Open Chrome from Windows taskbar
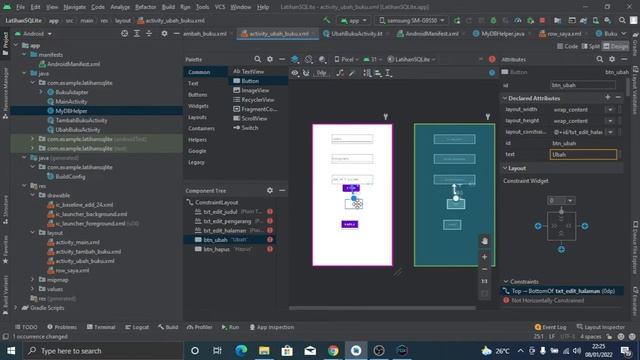This screenshot has height=360, width=640. (x=333, y=351)
